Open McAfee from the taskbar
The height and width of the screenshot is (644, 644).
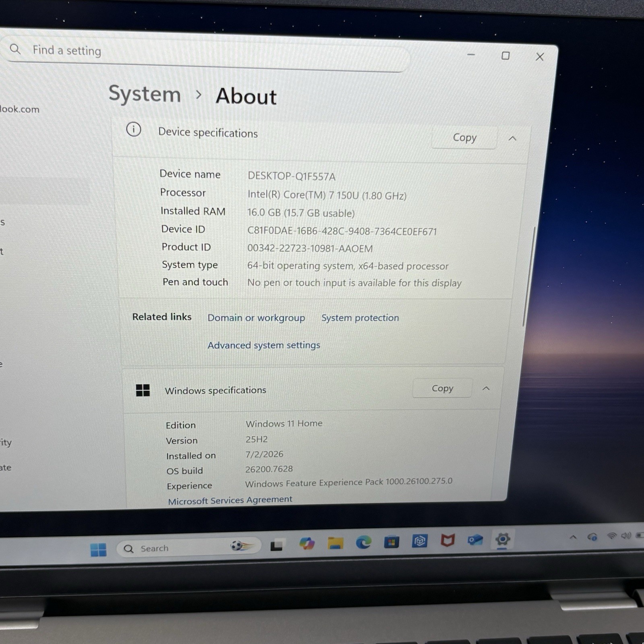(x=447, y=540)
